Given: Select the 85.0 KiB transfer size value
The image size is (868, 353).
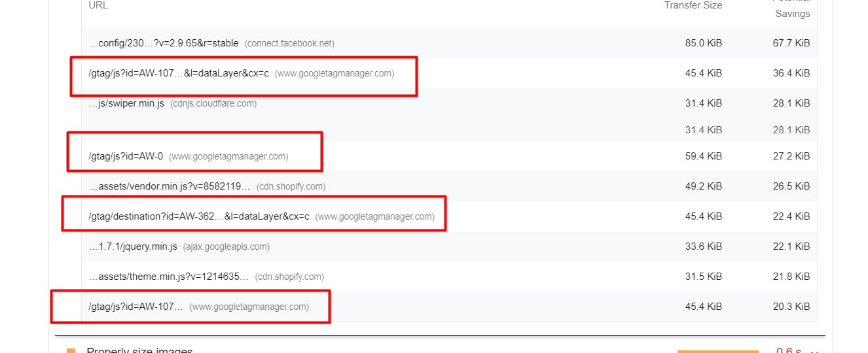Looking at the screenshot, I should pos(704,43).
